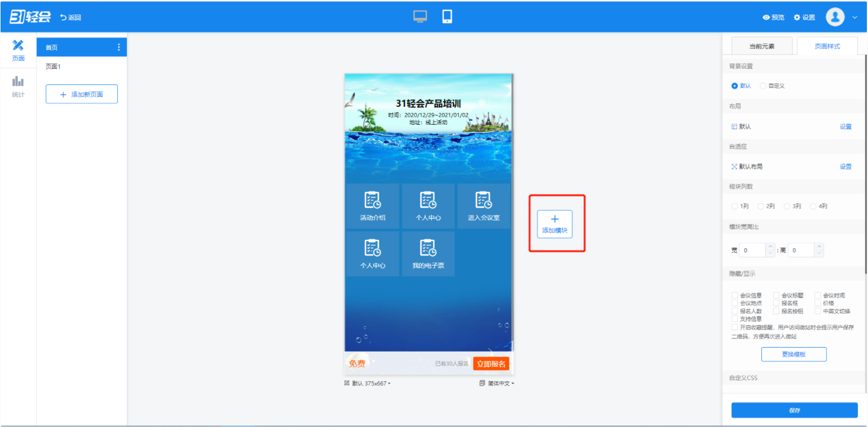Choose 4列 module columns

(x=813, y=206)
